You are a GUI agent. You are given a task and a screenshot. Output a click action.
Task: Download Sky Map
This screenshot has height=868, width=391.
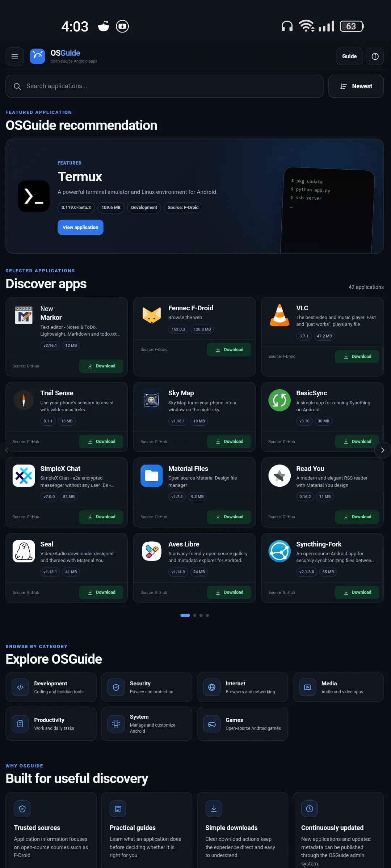point(229,442)
